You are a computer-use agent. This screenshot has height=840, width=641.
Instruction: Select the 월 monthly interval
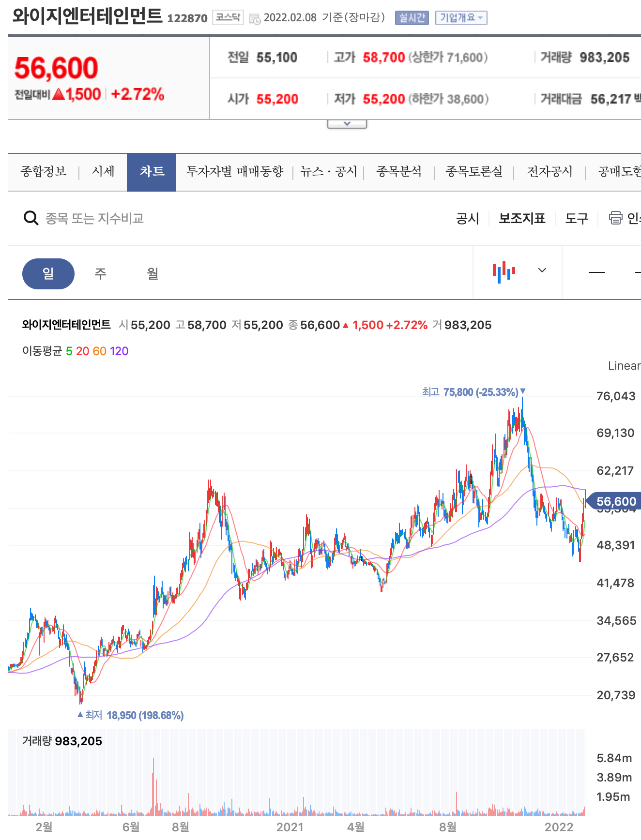pos(153,274)
